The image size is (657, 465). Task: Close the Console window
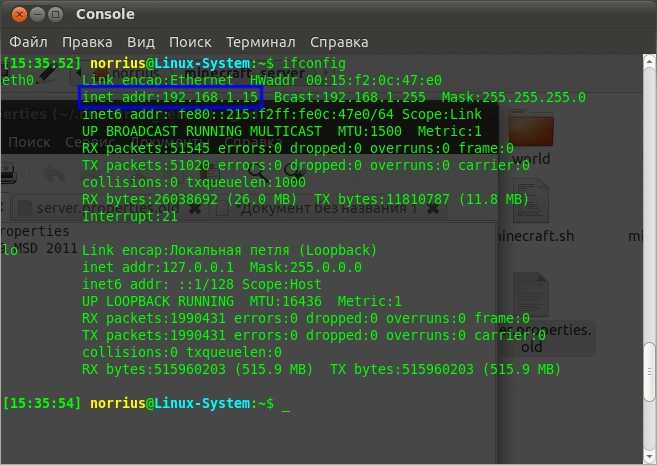tap(19, 15)
